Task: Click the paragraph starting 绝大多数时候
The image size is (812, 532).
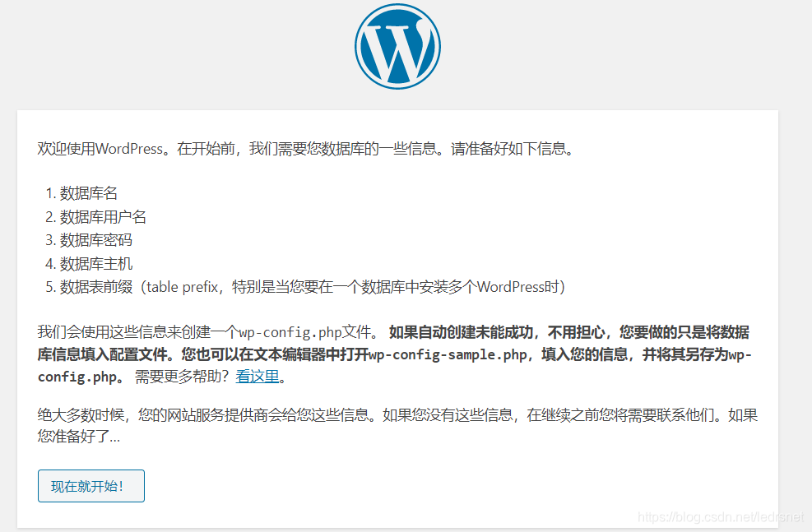Action: coord(397,425)
